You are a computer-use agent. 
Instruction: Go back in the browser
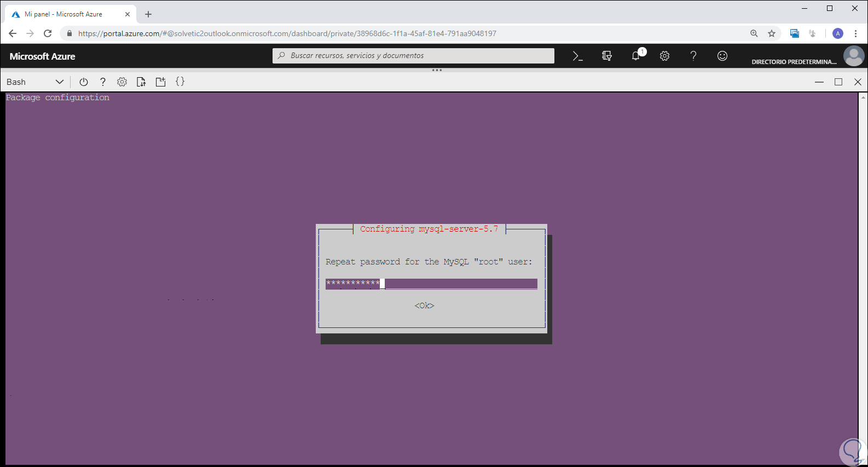coord(13,33)
